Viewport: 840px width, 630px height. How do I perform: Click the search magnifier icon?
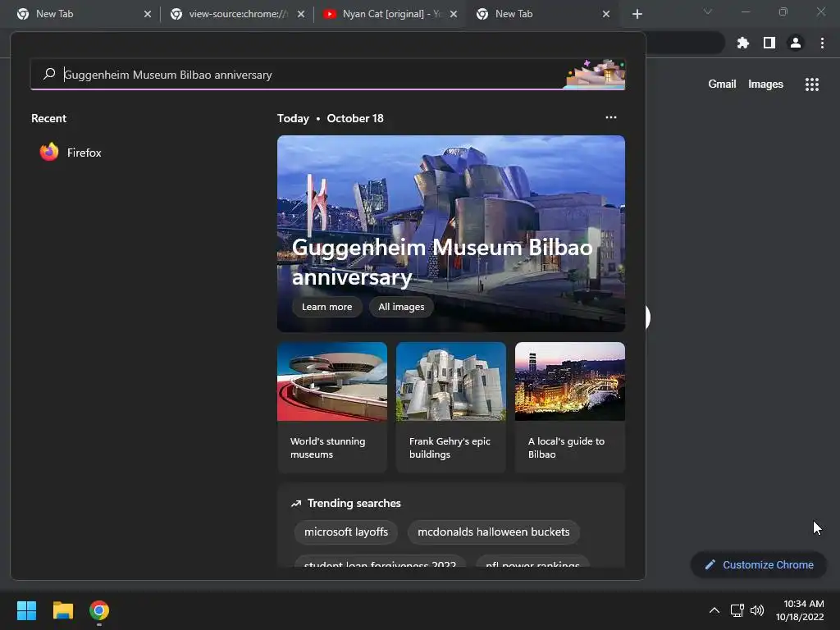(49, 74)
